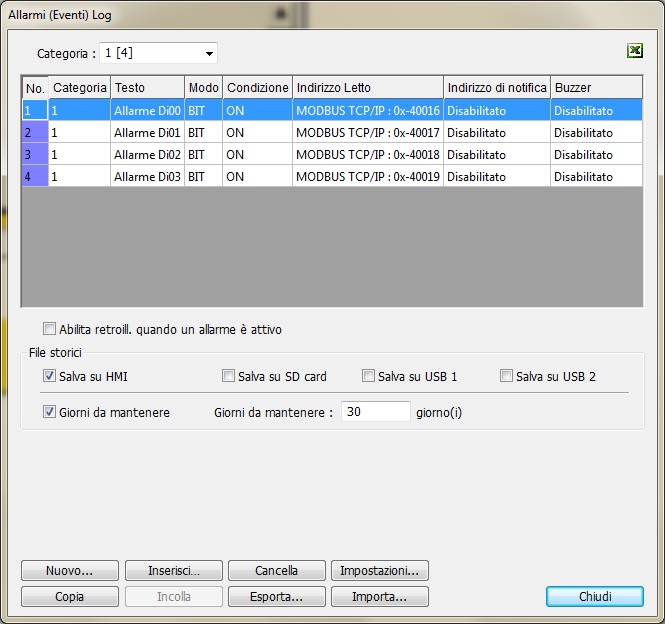Click the Testo column header
The width and height of the screenshot is (665, 624).
tap(148, 88)
